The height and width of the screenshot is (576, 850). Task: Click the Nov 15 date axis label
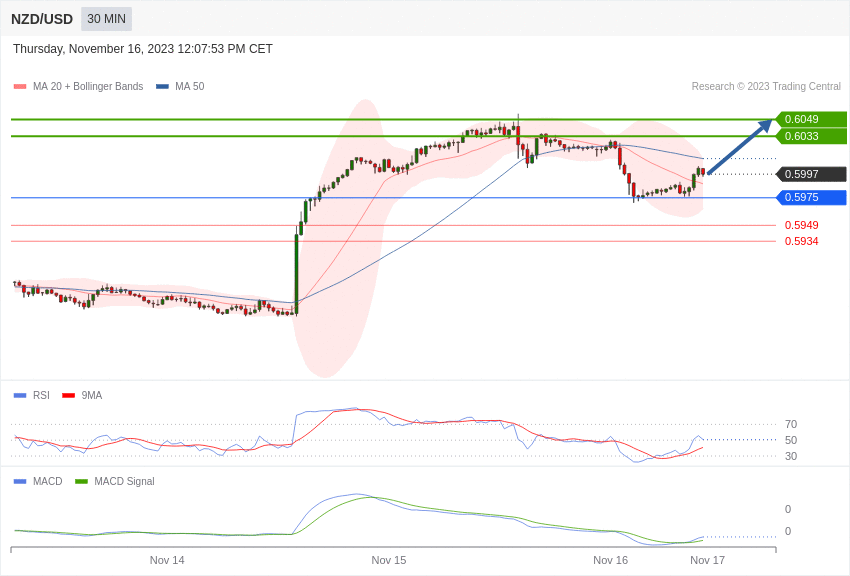pos(389,560)
